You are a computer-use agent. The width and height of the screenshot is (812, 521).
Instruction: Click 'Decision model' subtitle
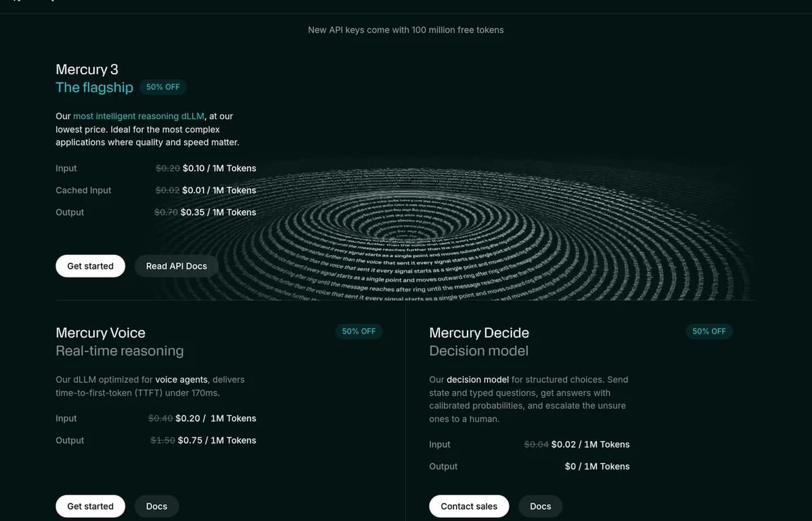coord(479,350)
